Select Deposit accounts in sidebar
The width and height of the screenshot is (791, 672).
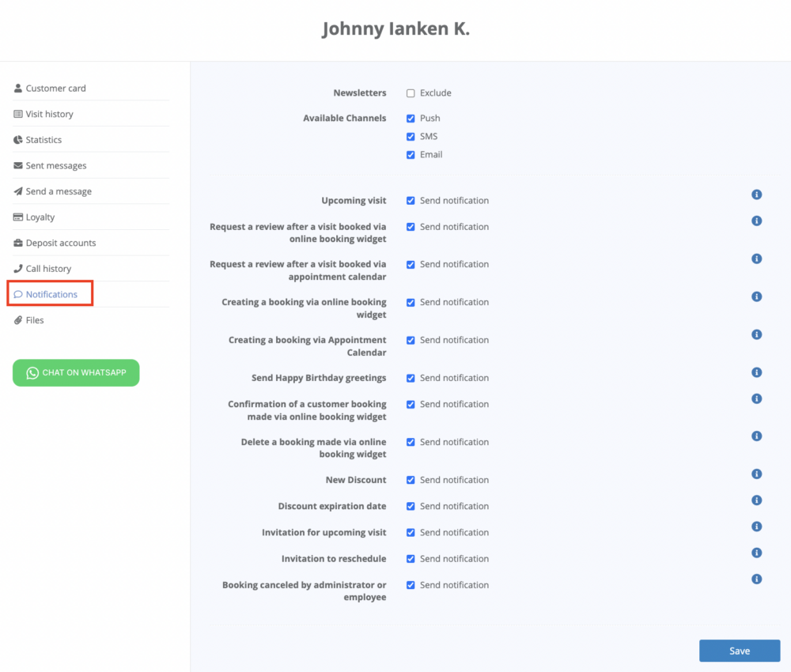pyautogui.click(x=60, y=243)
